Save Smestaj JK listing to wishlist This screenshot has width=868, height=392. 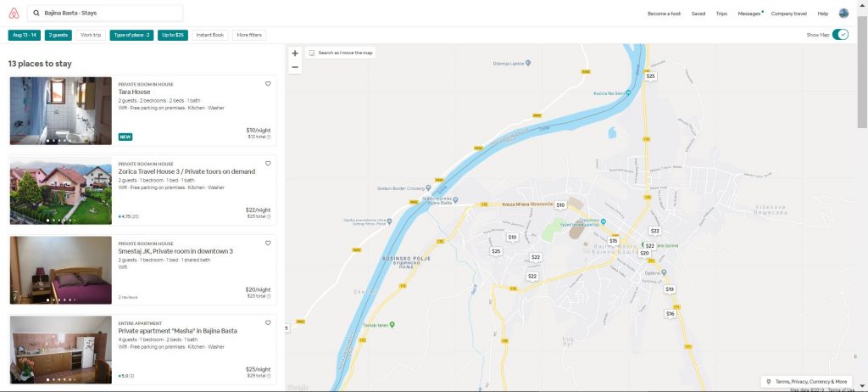coord(268,243)
